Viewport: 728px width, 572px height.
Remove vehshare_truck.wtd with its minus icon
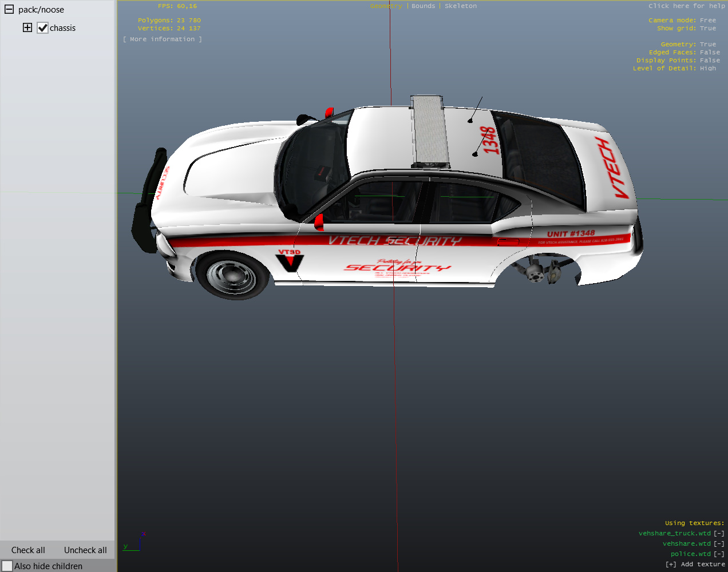click(x=719, y=534)
